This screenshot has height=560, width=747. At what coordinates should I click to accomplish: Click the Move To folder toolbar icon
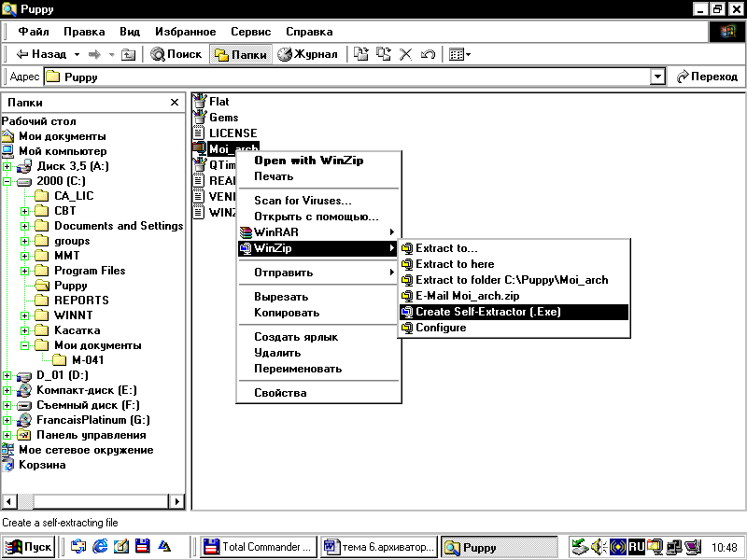pos(361,54)
